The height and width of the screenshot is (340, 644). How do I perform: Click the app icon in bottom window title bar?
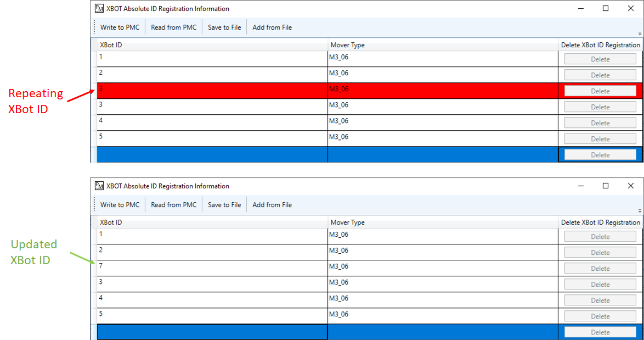(99, 186)
